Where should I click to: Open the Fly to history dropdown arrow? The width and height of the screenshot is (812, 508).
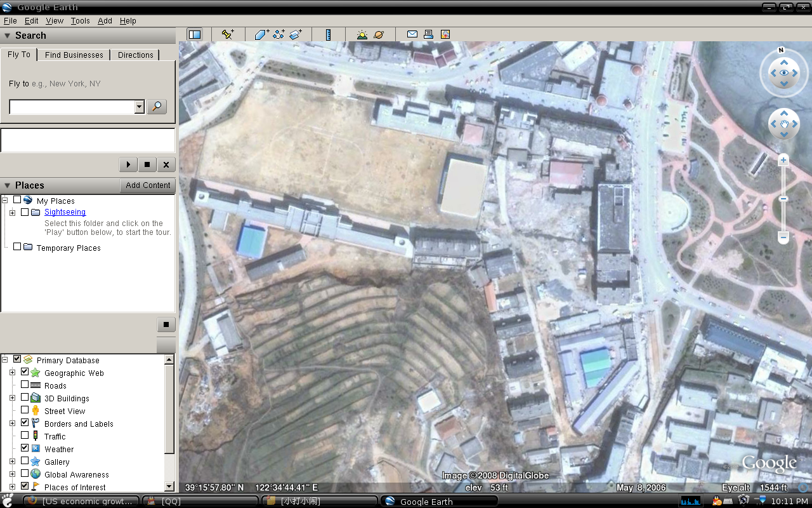[140, 107]
